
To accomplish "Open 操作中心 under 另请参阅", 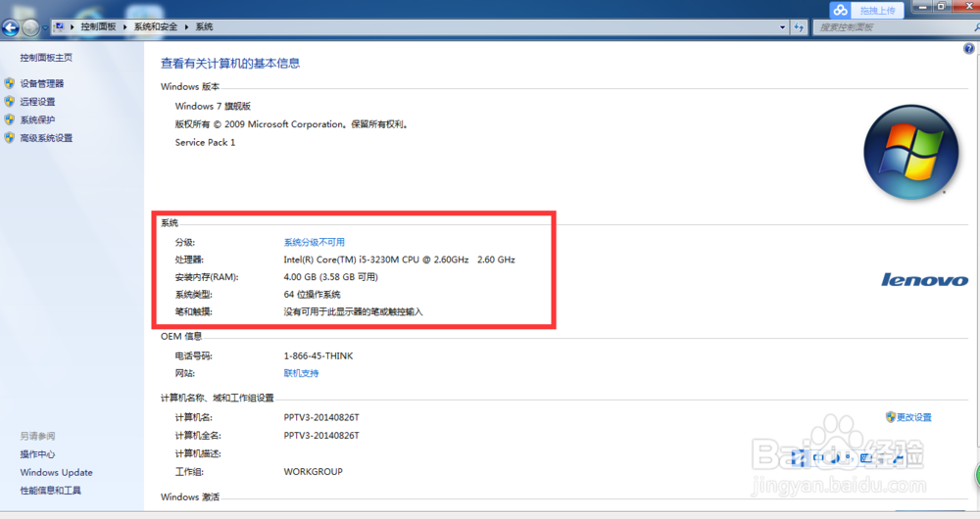I will [x=37, y=454].
